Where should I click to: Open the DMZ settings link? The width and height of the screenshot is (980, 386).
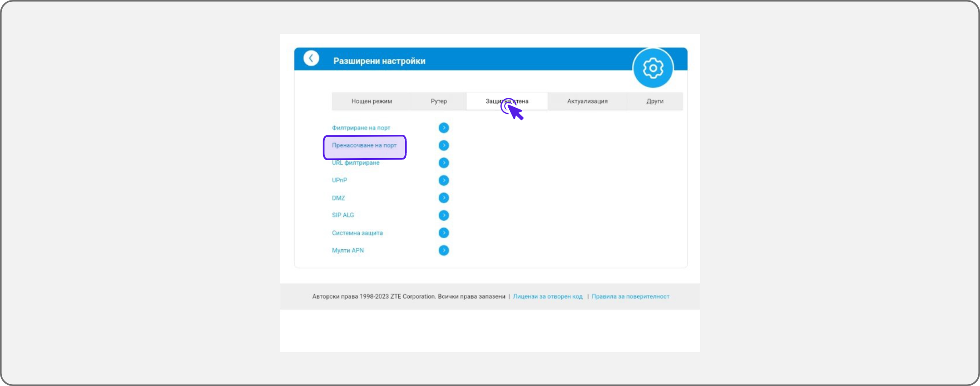(338, 198)
